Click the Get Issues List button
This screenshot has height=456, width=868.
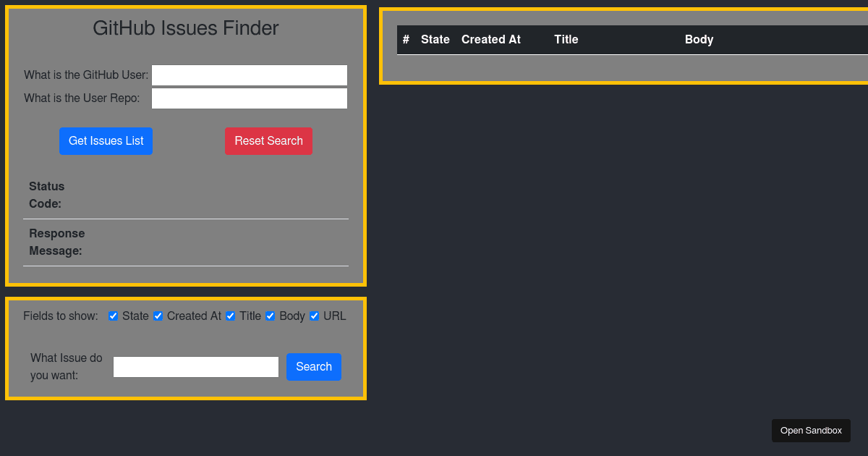coord(106,140)
